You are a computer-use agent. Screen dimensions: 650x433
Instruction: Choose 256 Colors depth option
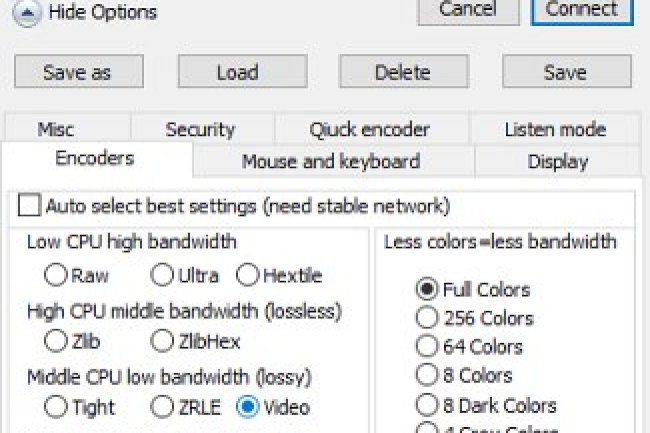(x=428, y=318)
